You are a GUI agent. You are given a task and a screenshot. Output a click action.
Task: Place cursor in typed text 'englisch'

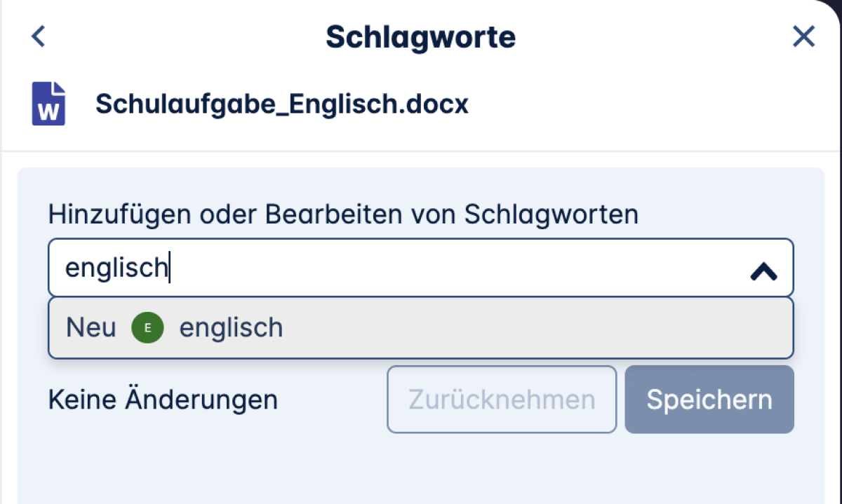116,268
